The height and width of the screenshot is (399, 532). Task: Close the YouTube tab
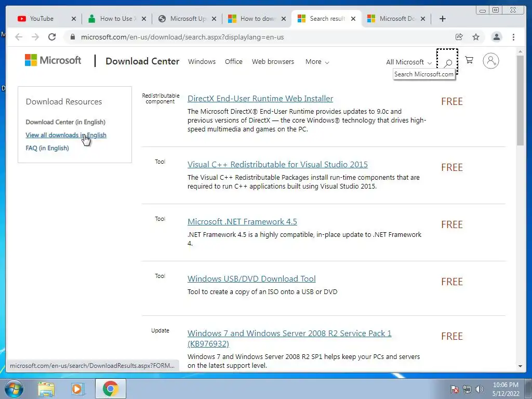pyautogui.click(x=74, y=19)
